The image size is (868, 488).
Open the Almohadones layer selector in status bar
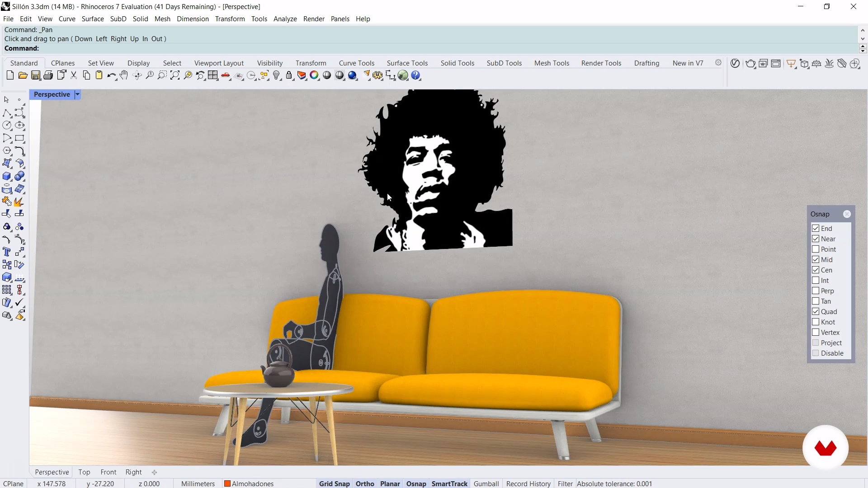point(249,483)
